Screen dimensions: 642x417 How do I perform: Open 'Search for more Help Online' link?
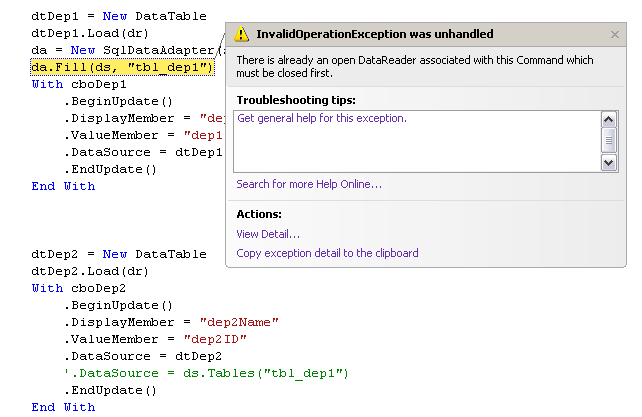tap(309, 184)
